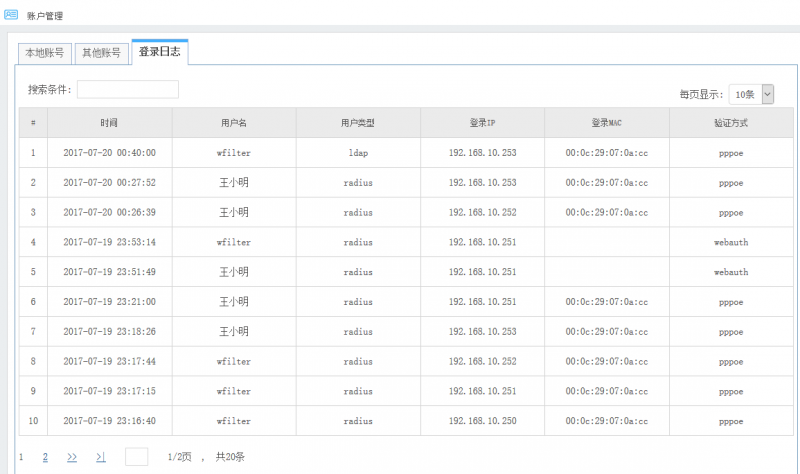
Task: Click the 登录IP column header
Action: (x=482, y=123)
